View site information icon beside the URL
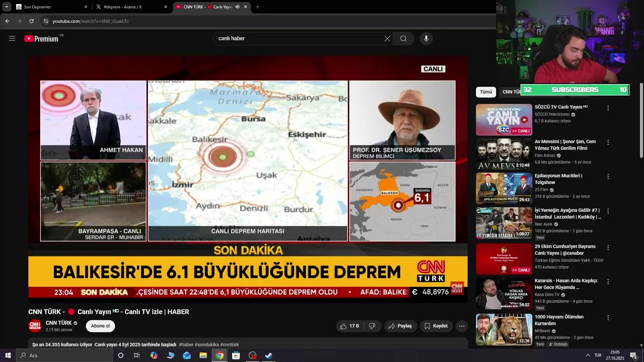The image size is (644, 362). coord(46,21)
